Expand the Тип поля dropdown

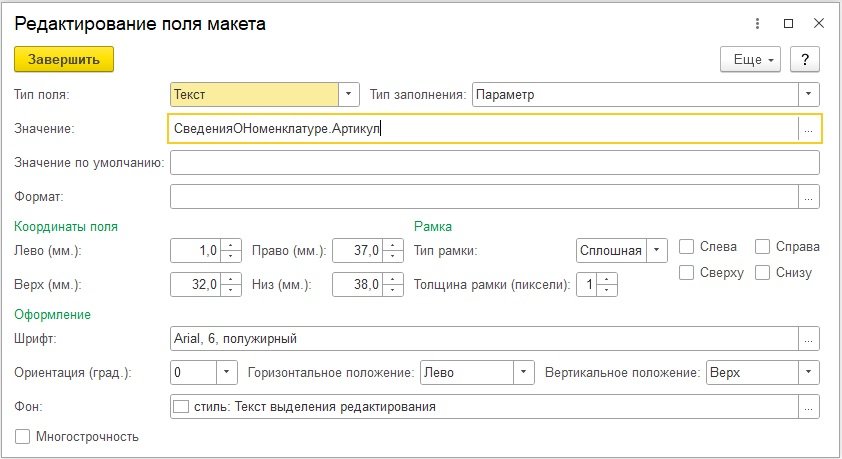(348, 94)
